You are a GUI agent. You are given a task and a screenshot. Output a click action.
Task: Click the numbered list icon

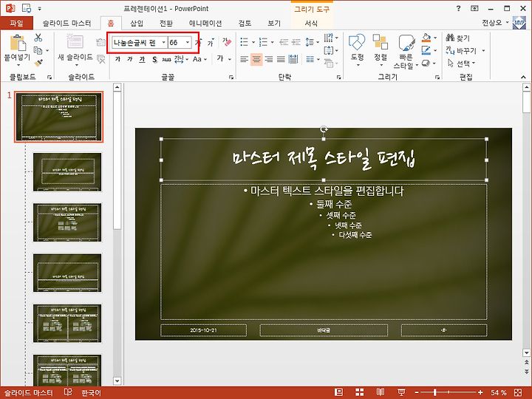pos(263,42)
